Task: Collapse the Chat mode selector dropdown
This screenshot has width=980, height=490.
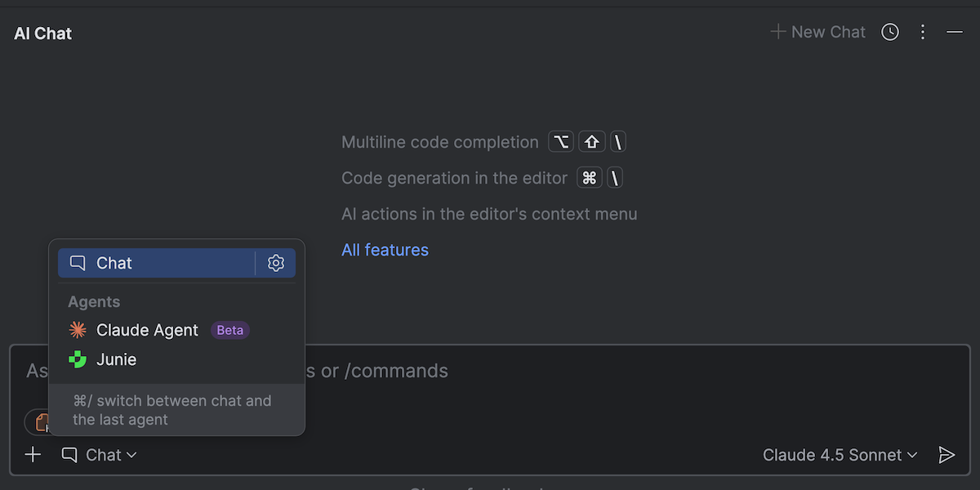Action: pyautogui.click(x=100, y=455)
